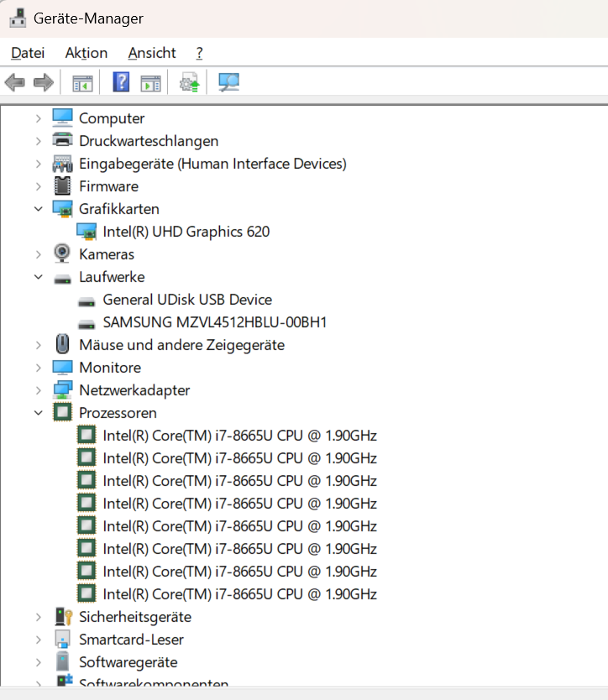Select the Grafikkarten category label
Screen dimensions: 608x700
click(119, 209)
